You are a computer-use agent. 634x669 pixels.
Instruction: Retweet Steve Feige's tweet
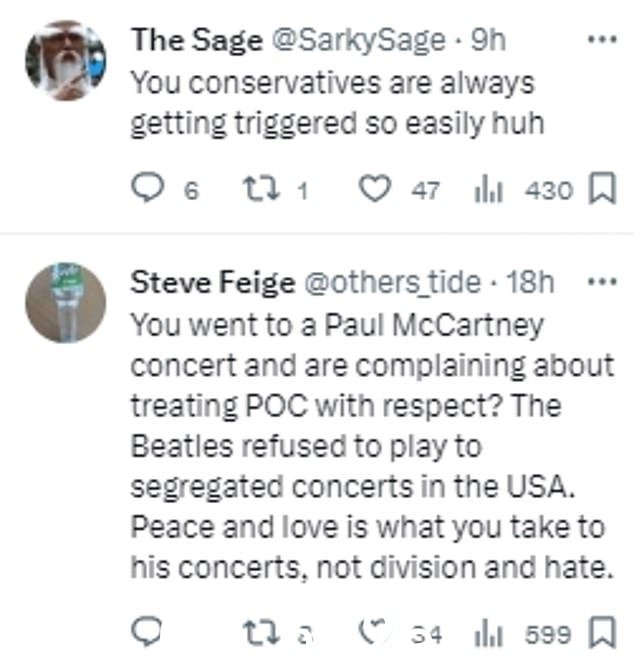pos(261,633)
